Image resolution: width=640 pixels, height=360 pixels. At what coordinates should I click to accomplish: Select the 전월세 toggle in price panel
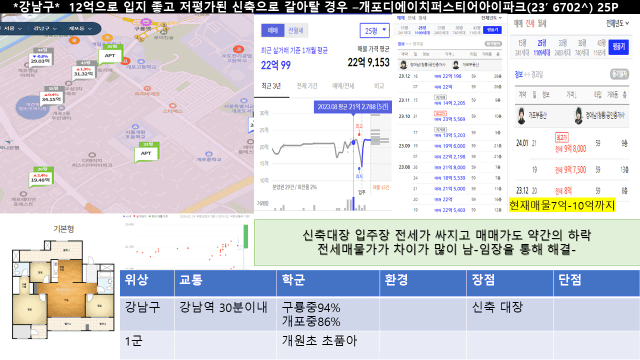[x=296, y=31]
